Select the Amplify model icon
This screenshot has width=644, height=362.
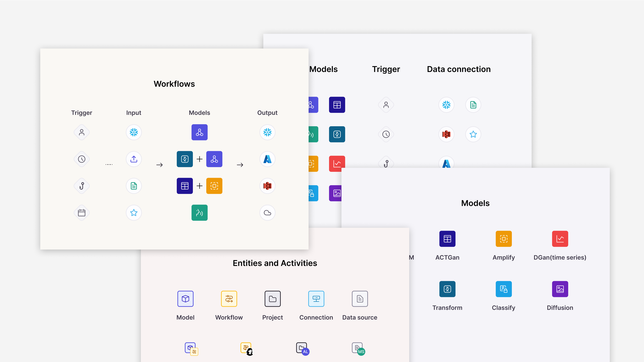(x=503, y=239)
